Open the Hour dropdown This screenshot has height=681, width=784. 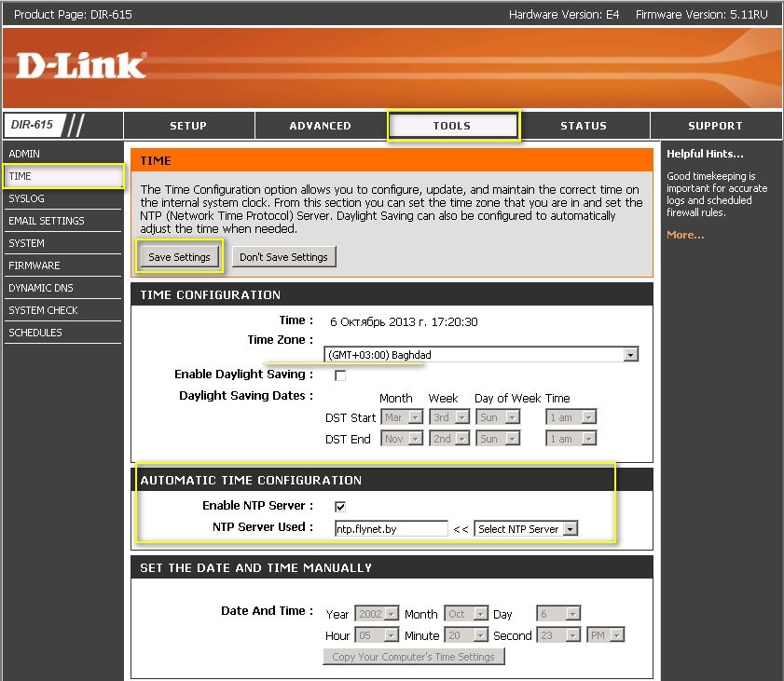[377, 635]
